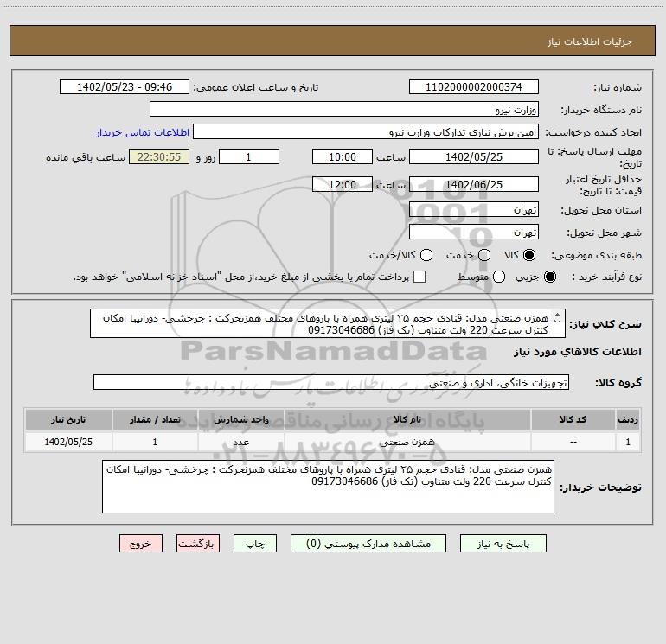
Task: Click the چاپ print button
Action: pos(255,544)
